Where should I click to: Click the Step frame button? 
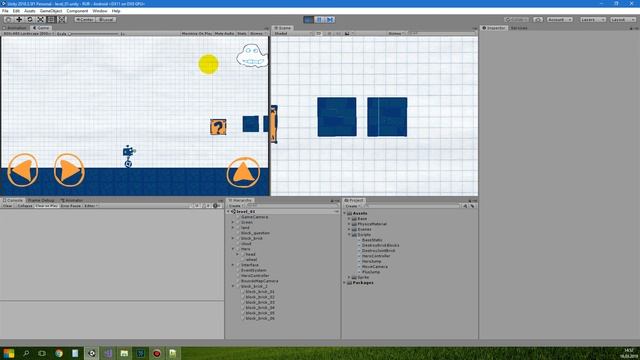click(x=330, y=20)
